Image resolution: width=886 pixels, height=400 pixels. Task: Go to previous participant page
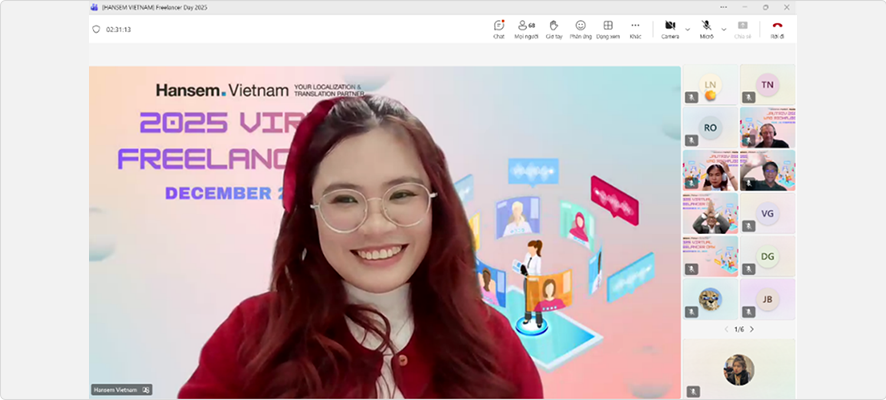[x=726, y=329]
